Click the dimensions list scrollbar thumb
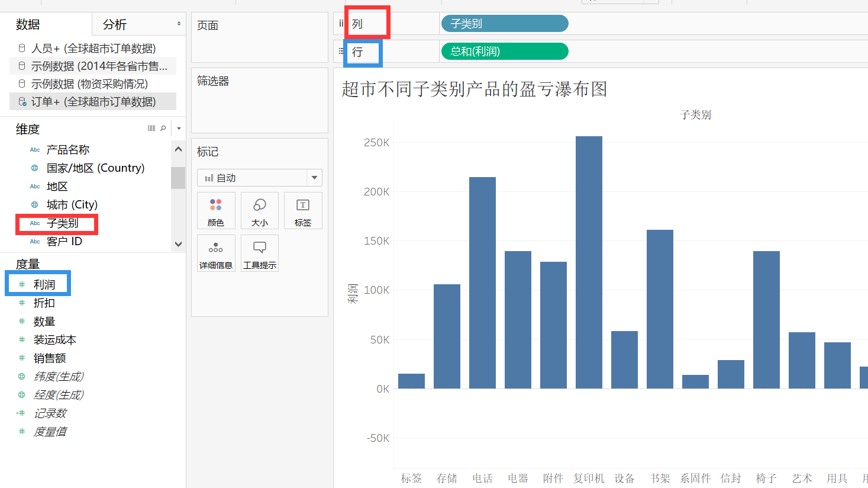The height and width of the screenshot is (488, 868). (178, 178)
